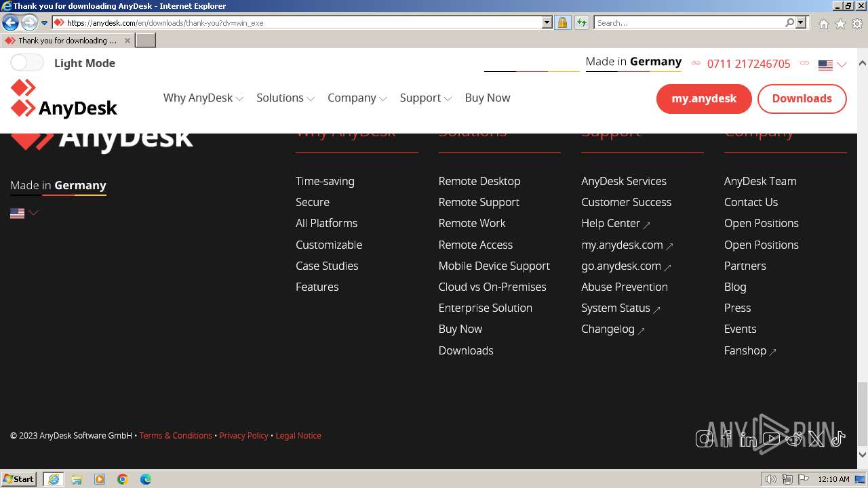Launch Edge from the taskbar
The image size is (868, 488).
click(x=146, y=479)
